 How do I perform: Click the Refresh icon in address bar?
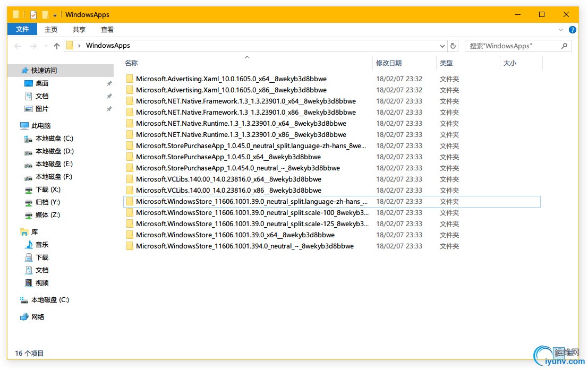coord(453,46)
